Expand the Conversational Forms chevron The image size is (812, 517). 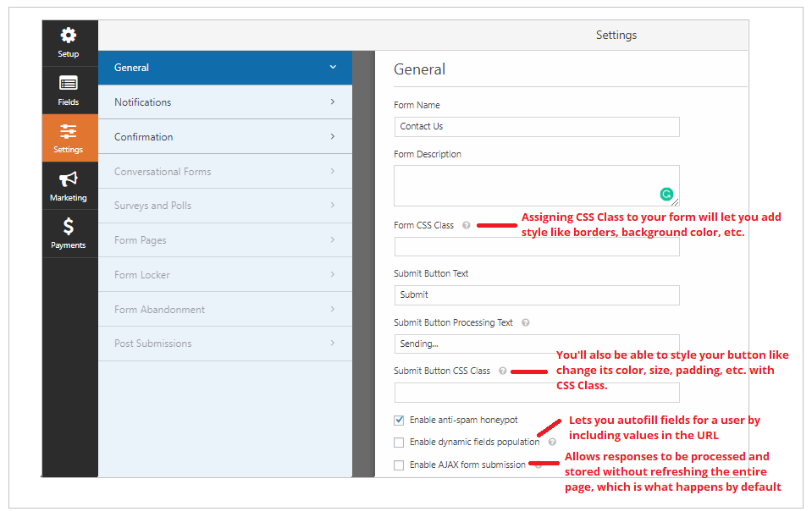[x=333, y=171]
